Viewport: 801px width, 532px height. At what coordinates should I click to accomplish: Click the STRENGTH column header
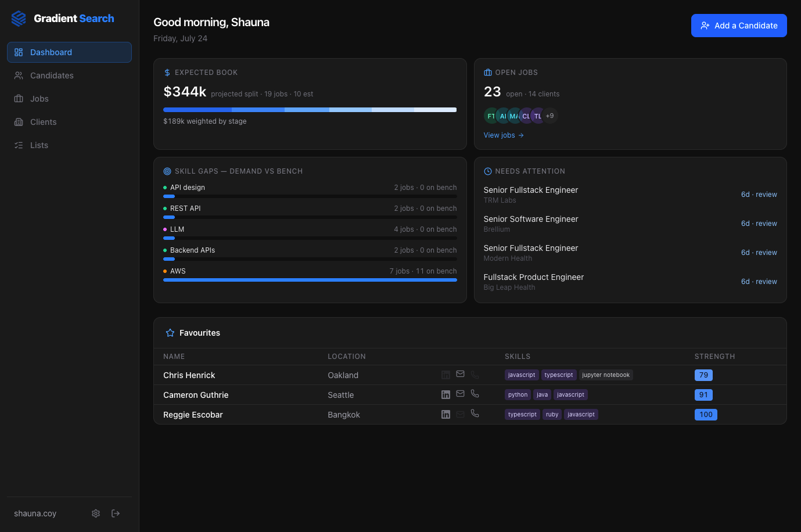pyautogui.click(x=714, y=357)
